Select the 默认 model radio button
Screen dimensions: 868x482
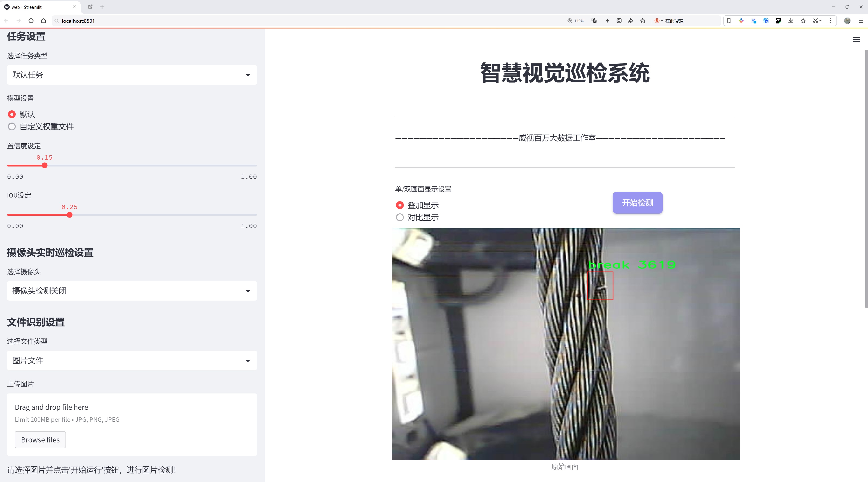[x=12, y=114]
